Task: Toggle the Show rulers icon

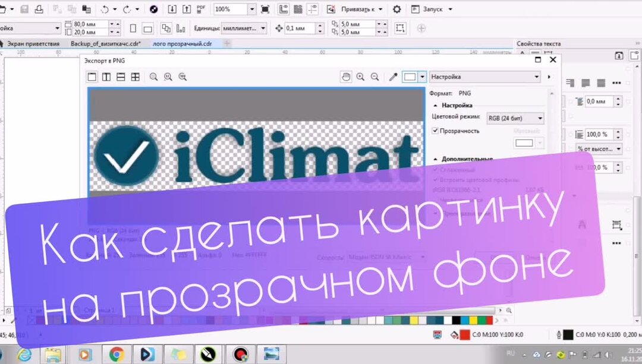Action: coord(284,9)
